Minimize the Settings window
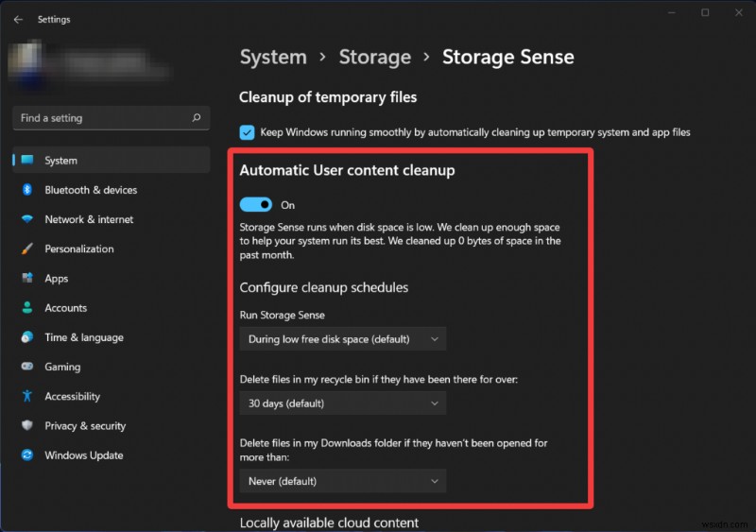This screenshot has height=532, width=756. [x=672, y=12]
